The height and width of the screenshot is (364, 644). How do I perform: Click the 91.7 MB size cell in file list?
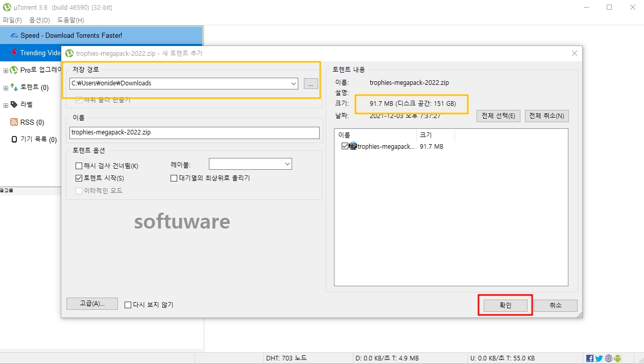pyautogui.click(x=432, y=147)
